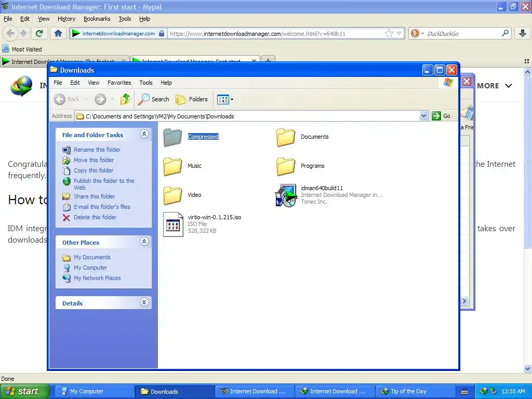Click Forward arrow in Downloads window
The image size is (532, 399).
(100, 99)
